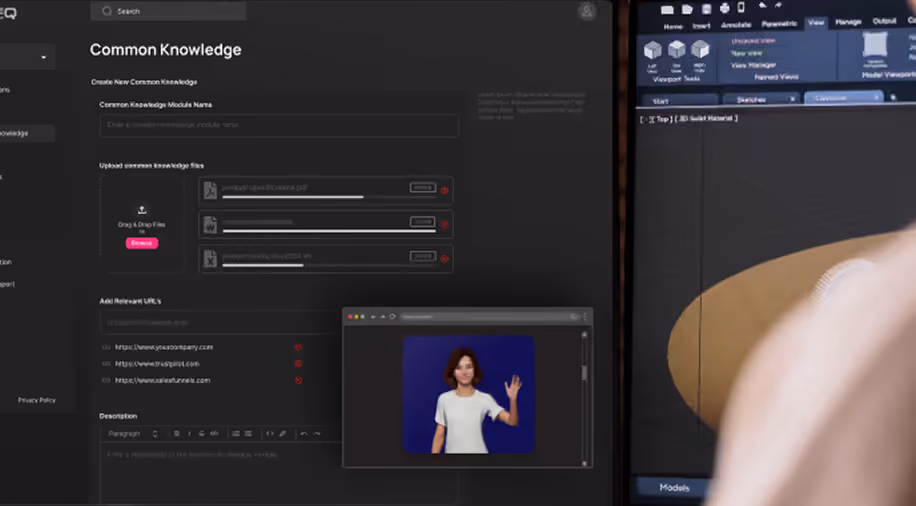The height and width of the screenshot is (506, 916).
Task: Switch to the Insert ribbon tab
Action: (x=701, y=26)
